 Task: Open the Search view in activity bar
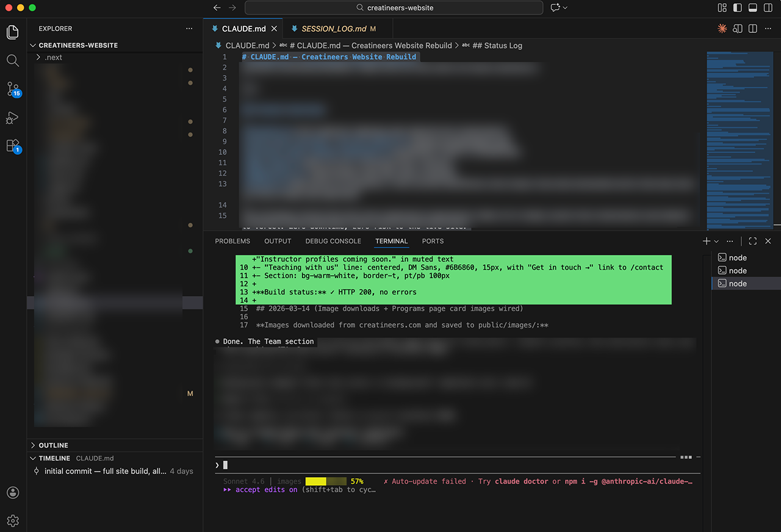pos(13,60)
